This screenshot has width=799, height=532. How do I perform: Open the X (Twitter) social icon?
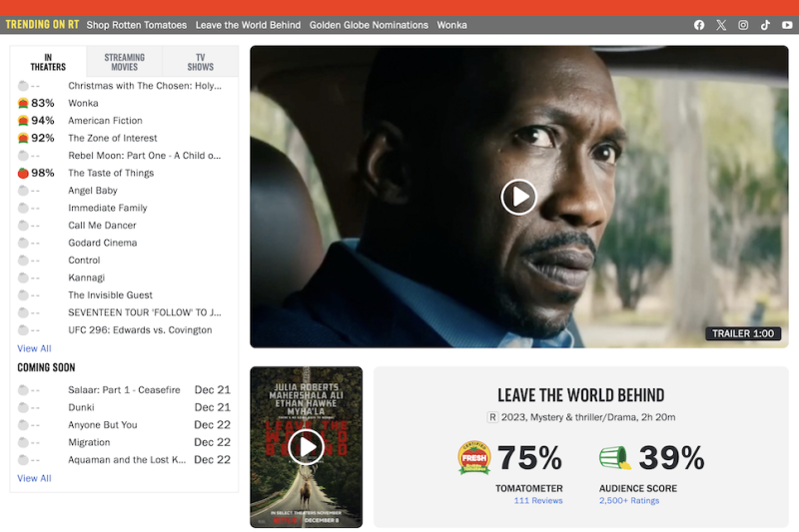coord(721,25)
